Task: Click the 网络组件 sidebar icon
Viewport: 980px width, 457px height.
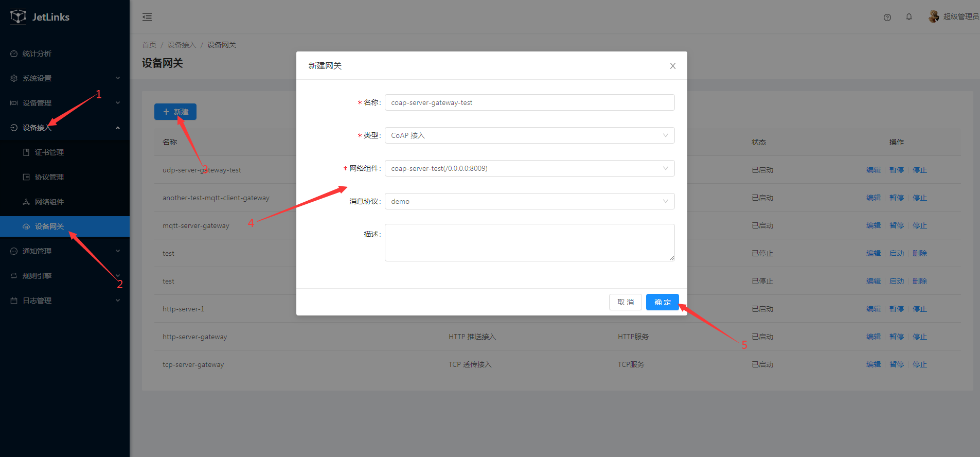Action: point(26,202)
